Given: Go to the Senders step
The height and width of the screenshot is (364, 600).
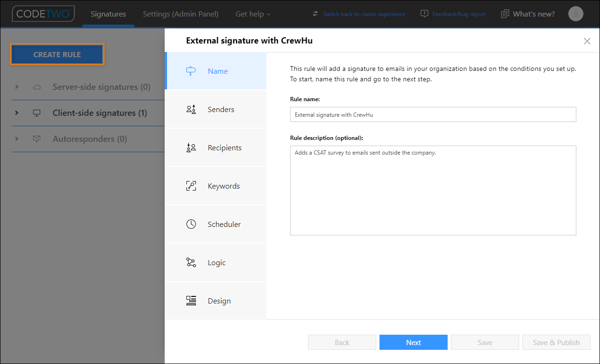Looking at the screenshot, I should coord(216,109).
